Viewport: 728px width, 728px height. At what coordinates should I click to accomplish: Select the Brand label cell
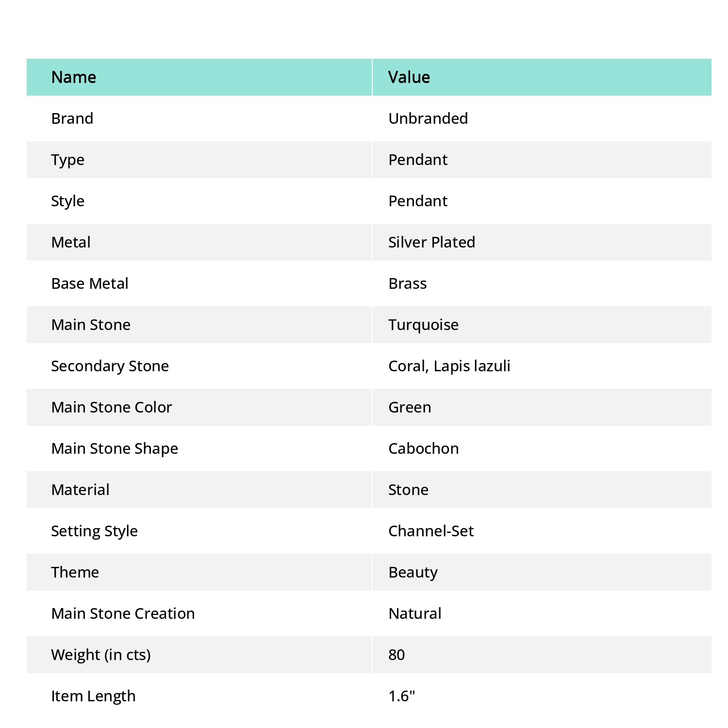click(199, 118)
